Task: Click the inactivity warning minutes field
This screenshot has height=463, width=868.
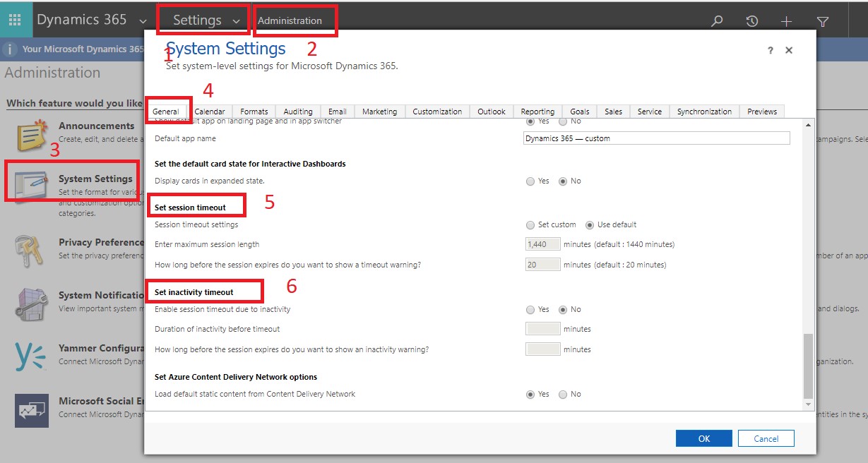Action: 543,349
